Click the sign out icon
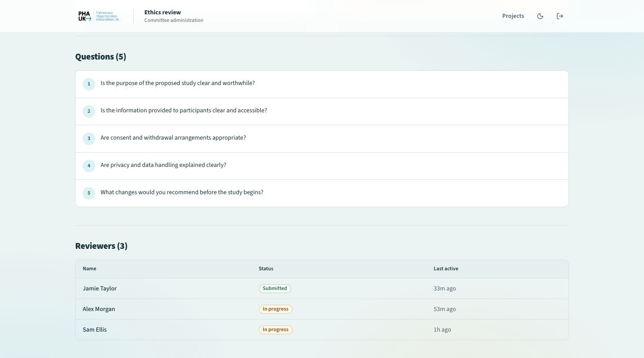 (x=560, y=16)
